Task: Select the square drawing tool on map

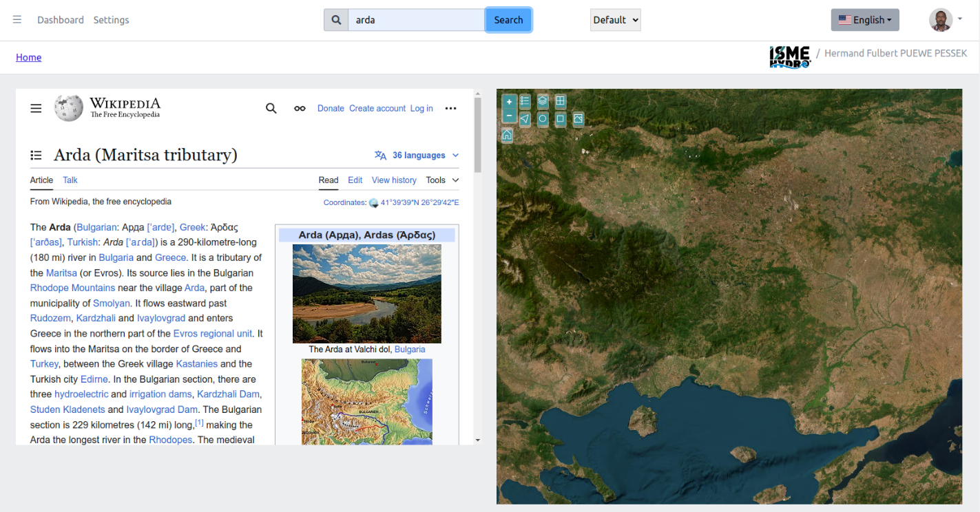Action: point(561,119)
